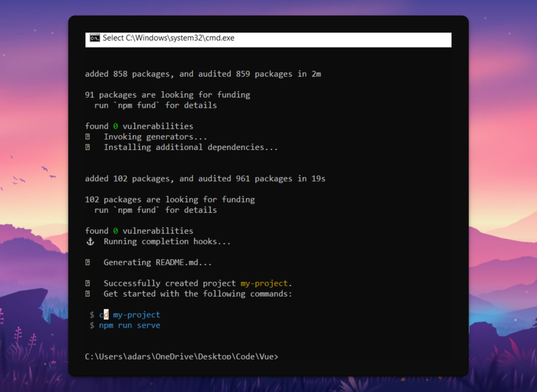Click the glyph before Get started line
The image size is (537, 392).
[x=88, y=294]
